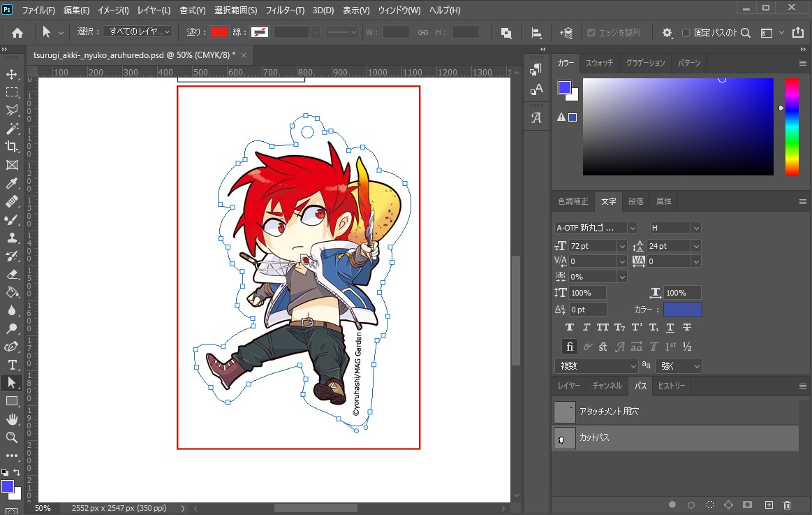Toggle underline text style

click(670, 327)
